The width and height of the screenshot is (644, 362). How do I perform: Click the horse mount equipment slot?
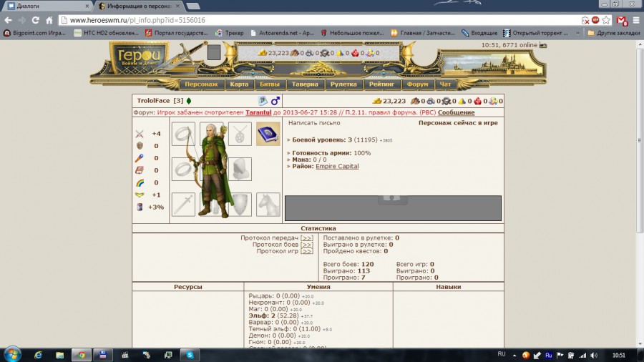[x=268, y=205]
